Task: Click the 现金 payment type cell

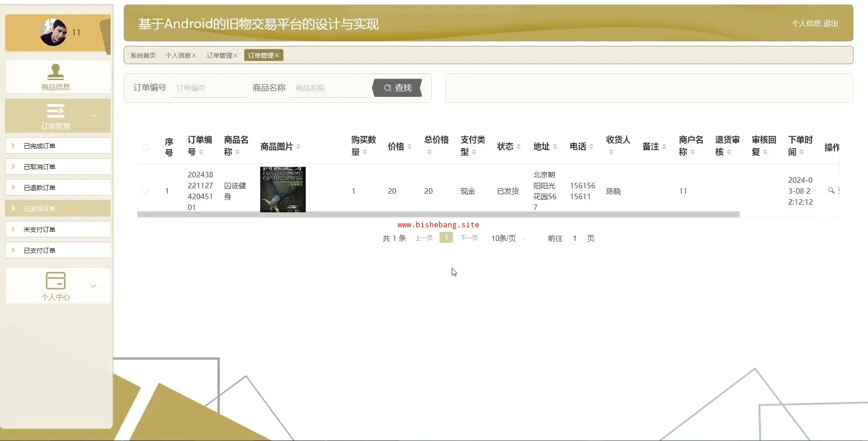Action: [x=468, y=191]
